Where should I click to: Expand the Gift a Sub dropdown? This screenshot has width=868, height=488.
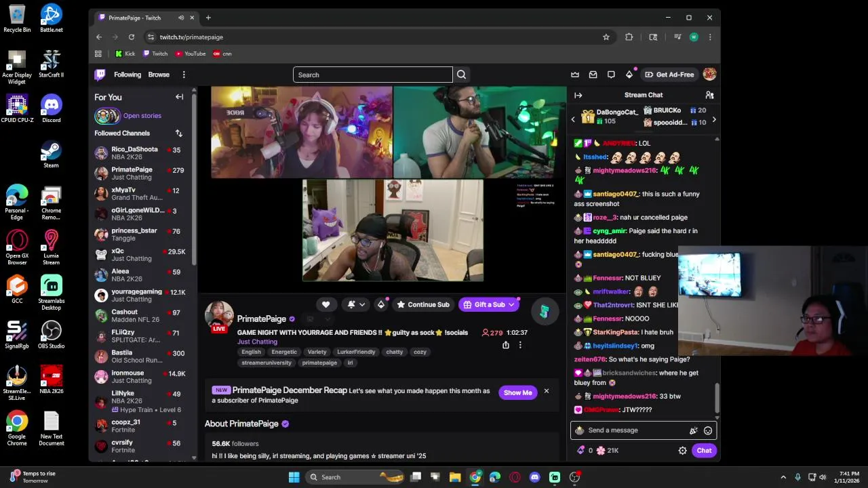coord(511,304)
